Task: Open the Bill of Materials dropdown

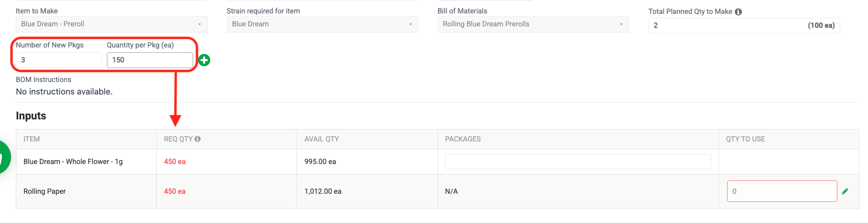Action: (x=533, y=24)
